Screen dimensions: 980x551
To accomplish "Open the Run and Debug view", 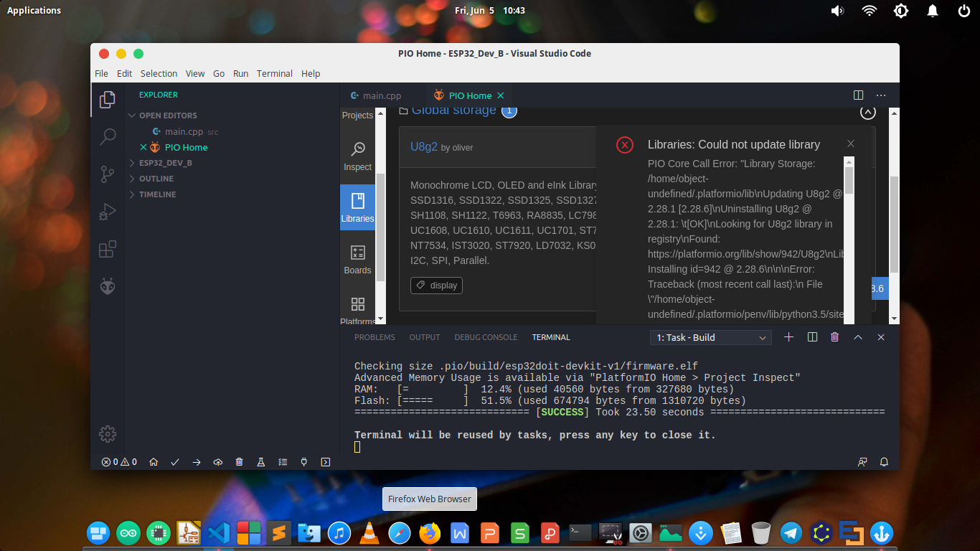I will click(x=108, y=212).
